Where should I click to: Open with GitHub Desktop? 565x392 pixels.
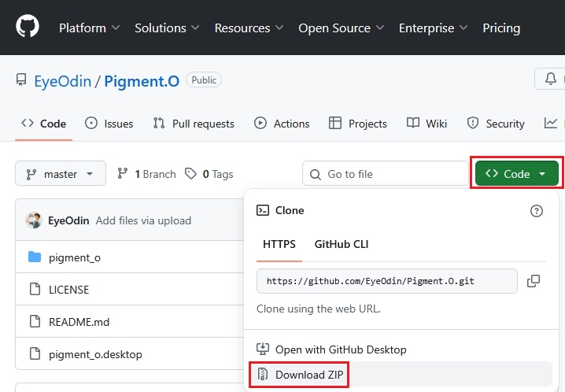click(340, 349)
